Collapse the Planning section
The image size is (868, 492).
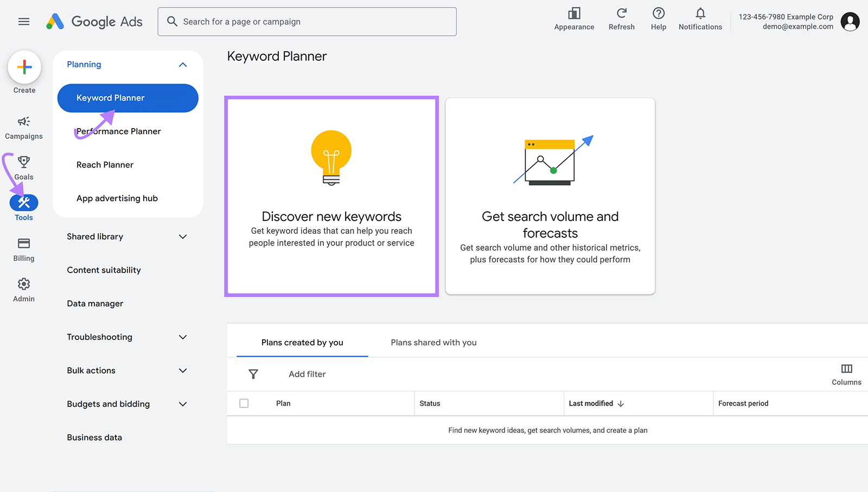pyautogui.click(x=183, y=64)
